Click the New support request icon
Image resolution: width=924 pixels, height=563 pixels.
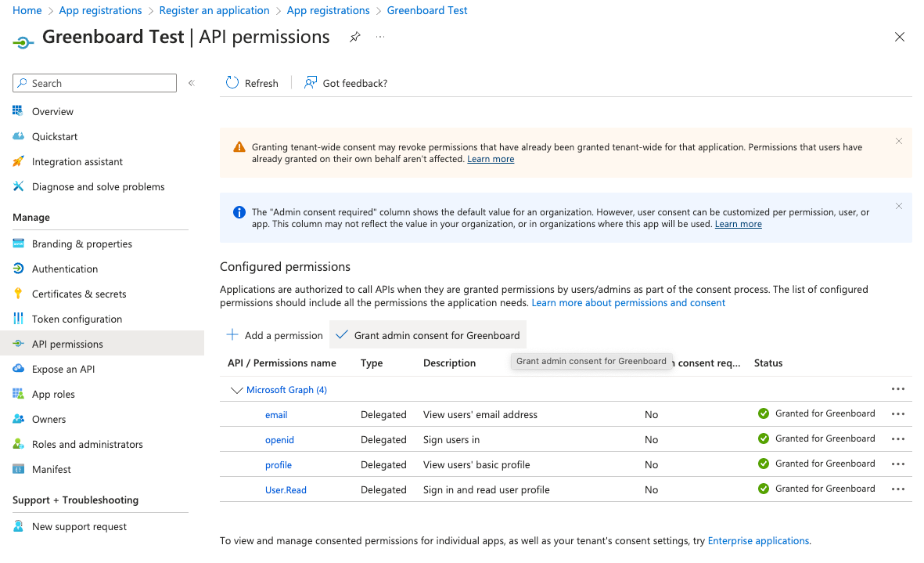pos(18,526)
